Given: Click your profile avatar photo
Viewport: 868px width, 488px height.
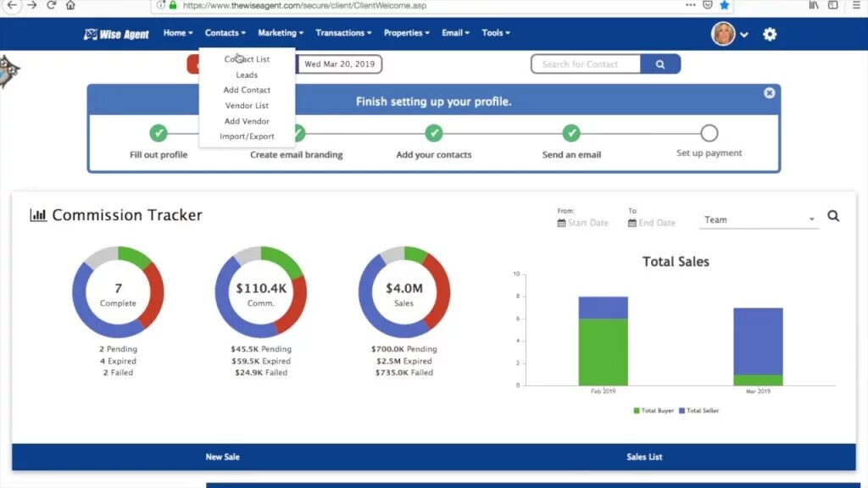Looking at the screenshot, I should (x=725, y=34).
